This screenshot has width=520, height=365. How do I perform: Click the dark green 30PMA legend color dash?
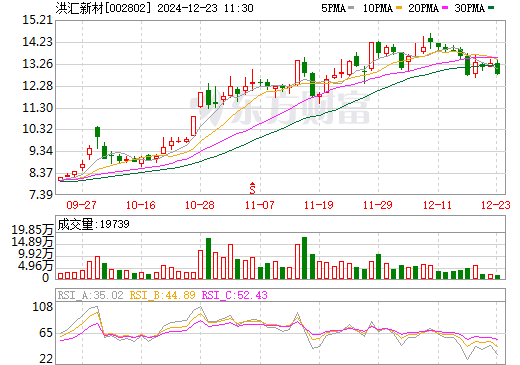(491, 8)
